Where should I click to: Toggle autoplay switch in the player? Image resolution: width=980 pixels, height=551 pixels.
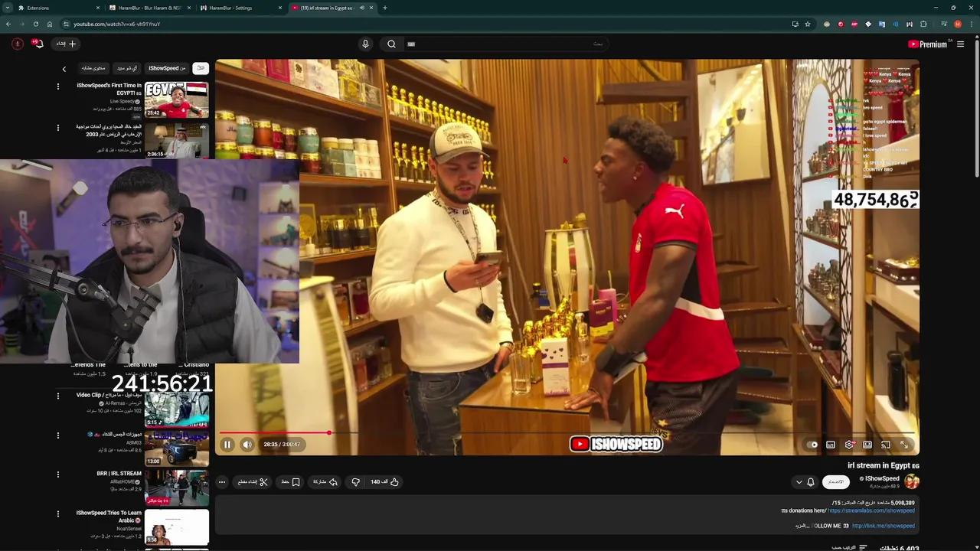[x=812, y=445]
